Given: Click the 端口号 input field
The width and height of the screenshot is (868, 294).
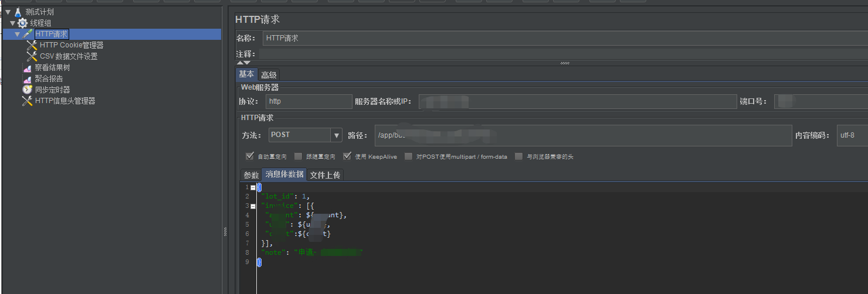Looking at the screenshot, I should 820,101.
